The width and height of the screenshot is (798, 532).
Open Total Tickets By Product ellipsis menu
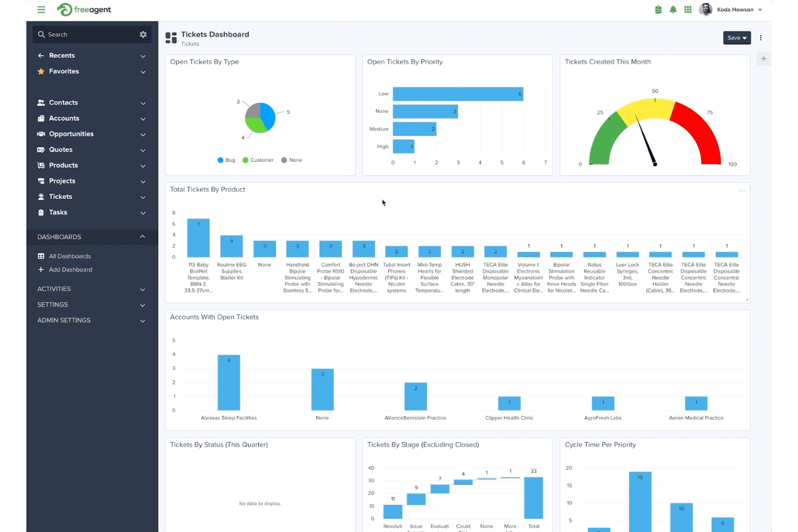coord(742,190)
